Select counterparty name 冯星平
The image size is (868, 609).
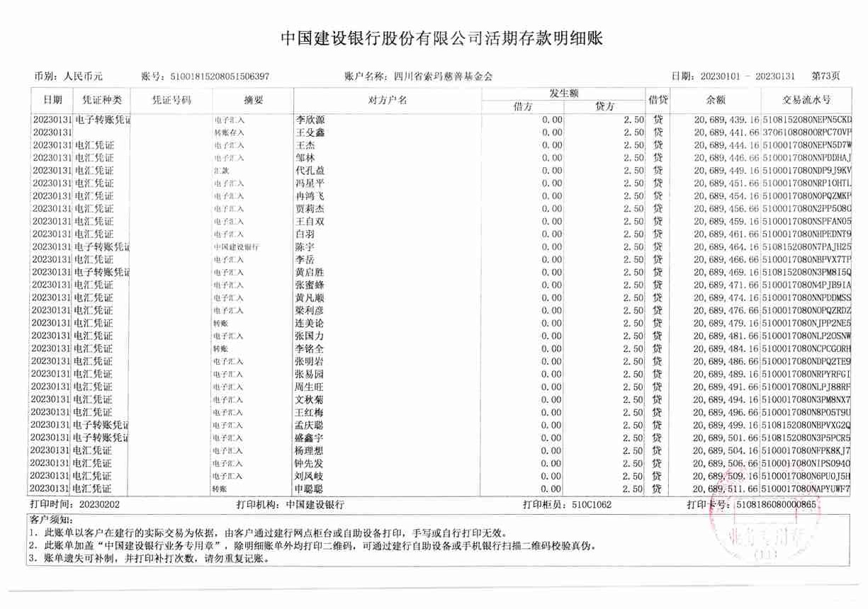click(x=310, y=183)
